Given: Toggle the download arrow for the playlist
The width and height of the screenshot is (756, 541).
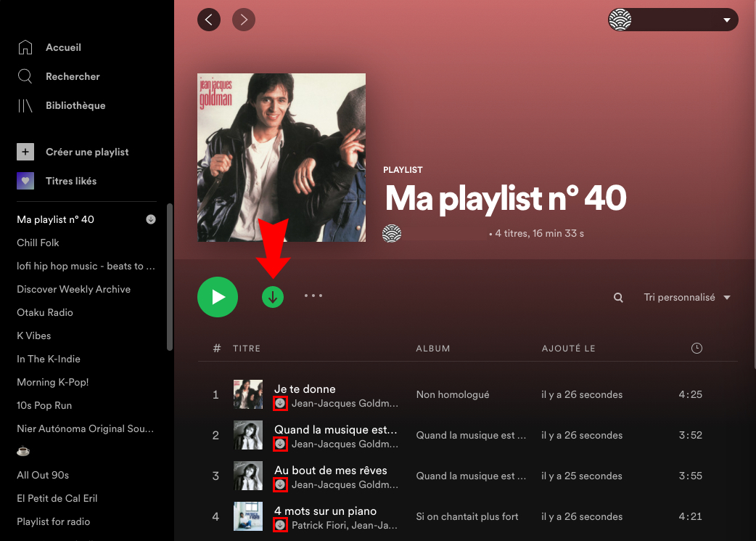Looking at the screenshot, I should coord(273,297).
